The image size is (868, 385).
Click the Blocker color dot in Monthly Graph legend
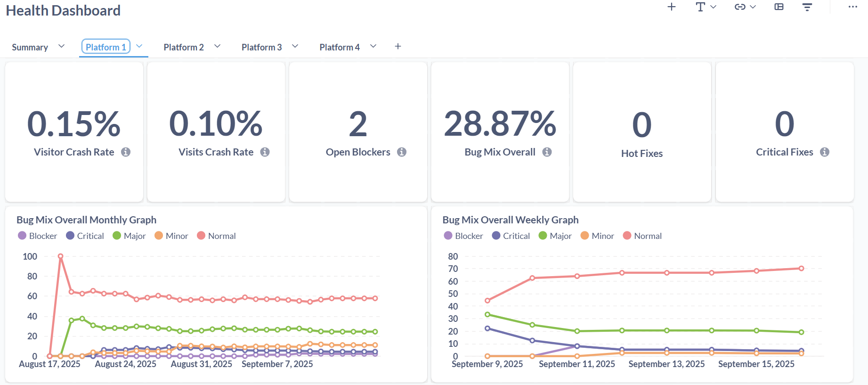[x=22, y=236]
